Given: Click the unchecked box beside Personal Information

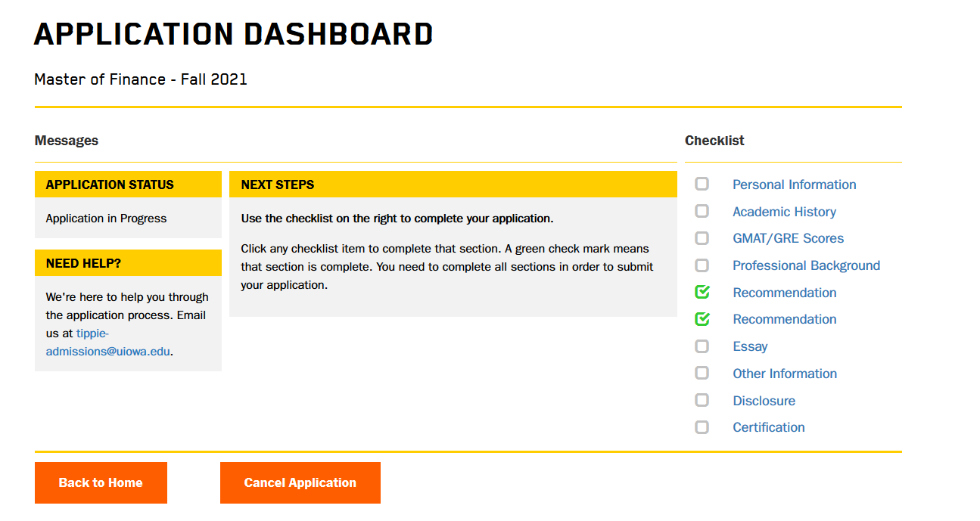Looking at the screenshot, I should (702, 184).
